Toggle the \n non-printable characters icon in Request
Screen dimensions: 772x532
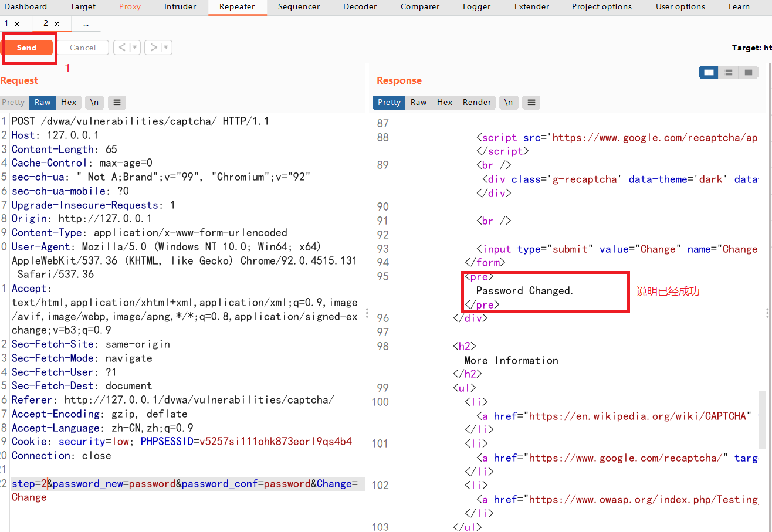point(94,102)
